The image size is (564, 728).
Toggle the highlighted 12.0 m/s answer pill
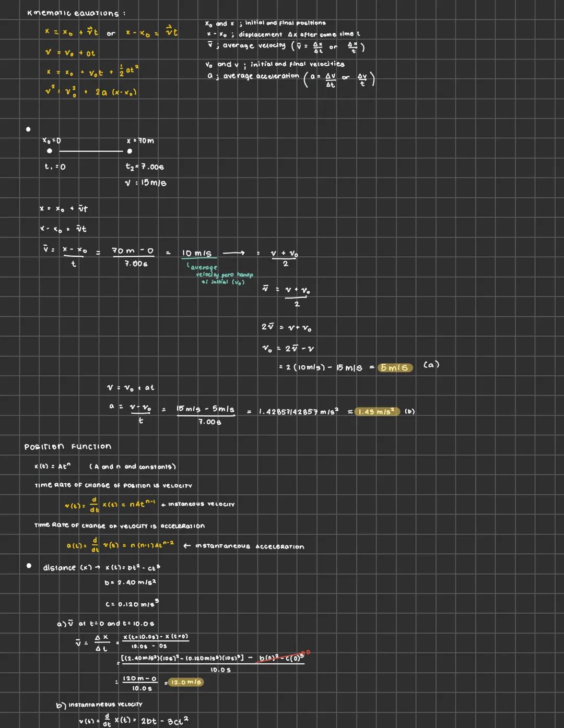185,681
